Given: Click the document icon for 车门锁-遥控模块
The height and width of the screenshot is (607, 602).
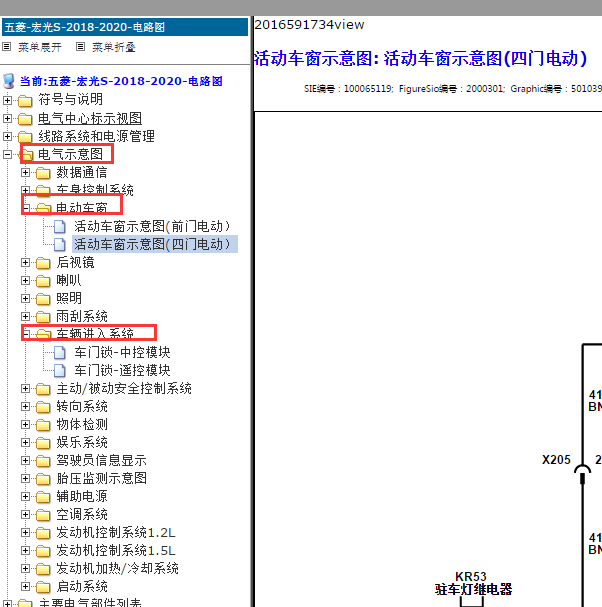Looking at the screenshot, I should pyautogui.click(x=60, y=370).
